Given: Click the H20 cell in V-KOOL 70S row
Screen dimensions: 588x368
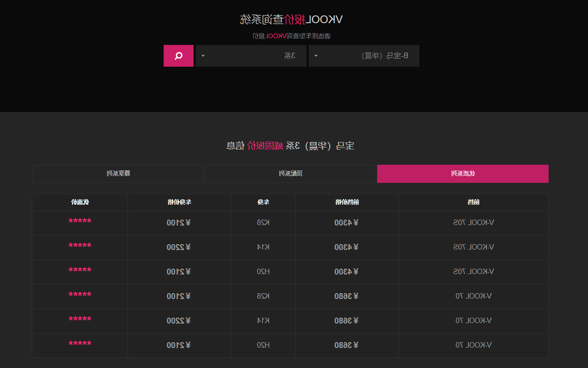Looking at the screenshot, I should point(263,272).
